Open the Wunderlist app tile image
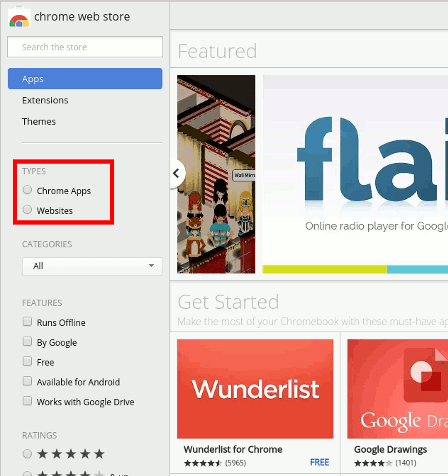Image resolution: width=448 pixels, height=476 pixels. point(255,389)
